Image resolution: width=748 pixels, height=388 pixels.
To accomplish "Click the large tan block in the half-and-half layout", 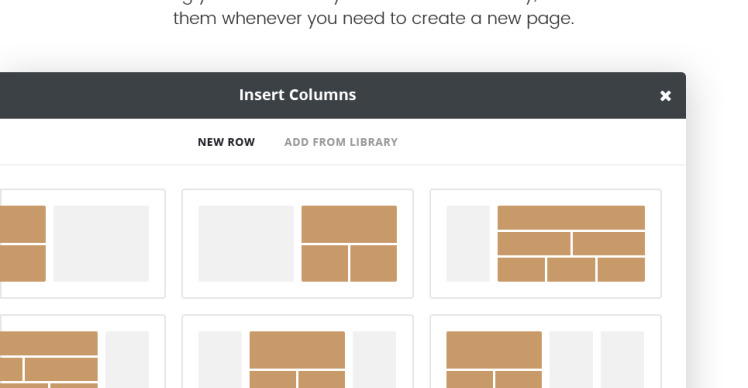I will pos(349,224).
